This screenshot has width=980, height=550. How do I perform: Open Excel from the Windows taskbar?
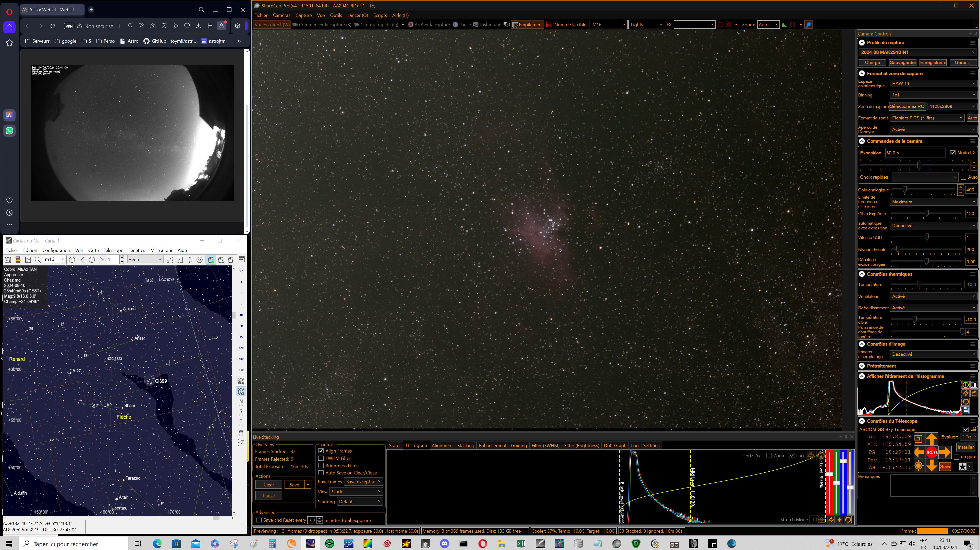click(521, 544)
